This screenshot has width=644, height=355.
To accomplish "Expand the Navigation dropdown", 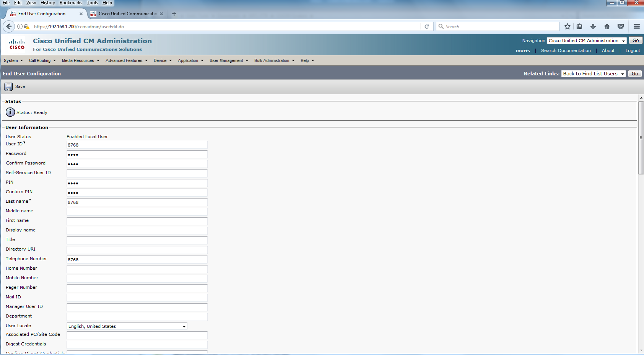I will [587, 41].
